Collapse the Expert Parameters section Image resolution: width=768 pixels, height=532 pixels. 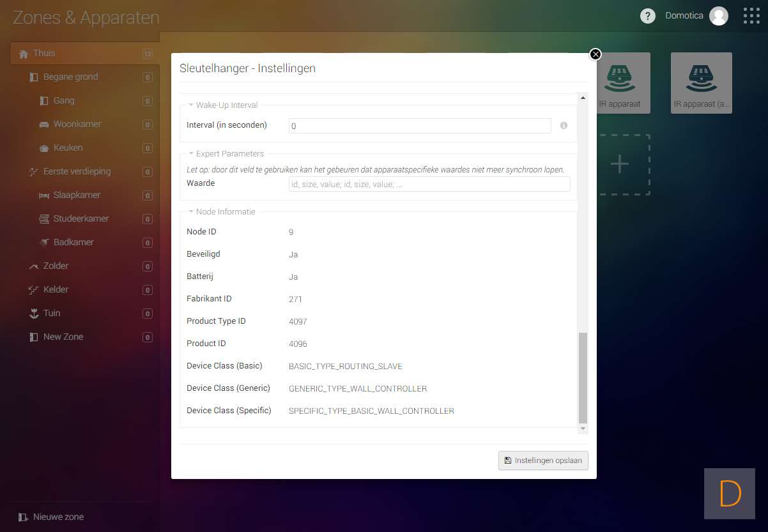tap(191, 154)
